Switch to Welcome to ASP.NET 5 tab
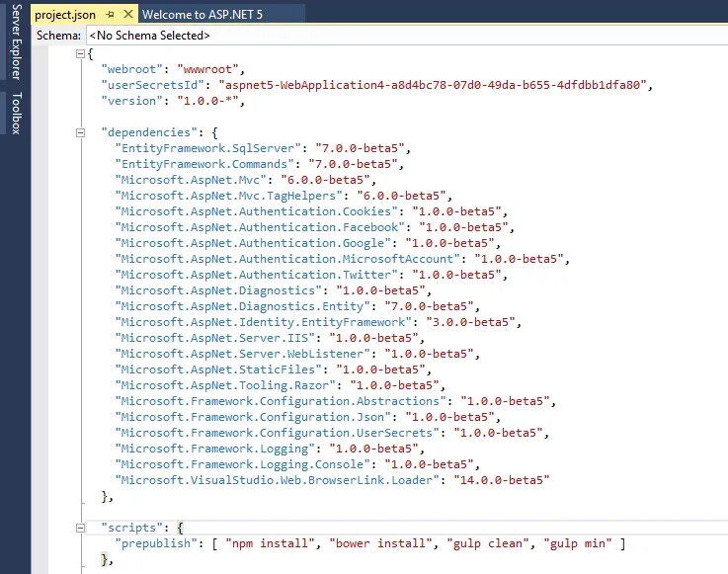The width and height of the screenshot is (728, 574). tap(202, 15)
